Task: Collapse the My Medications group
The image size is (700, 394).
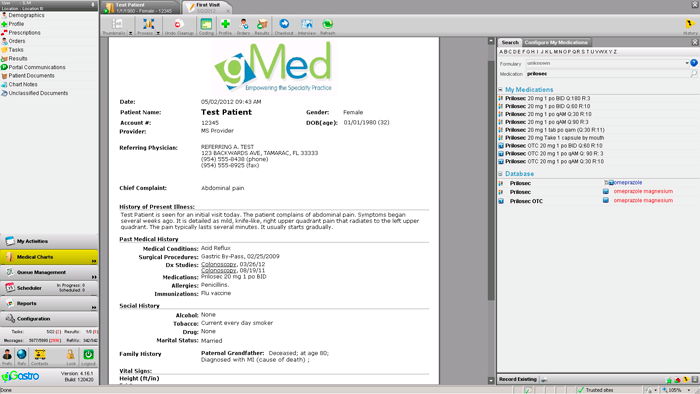Action: tap(500, 90)
